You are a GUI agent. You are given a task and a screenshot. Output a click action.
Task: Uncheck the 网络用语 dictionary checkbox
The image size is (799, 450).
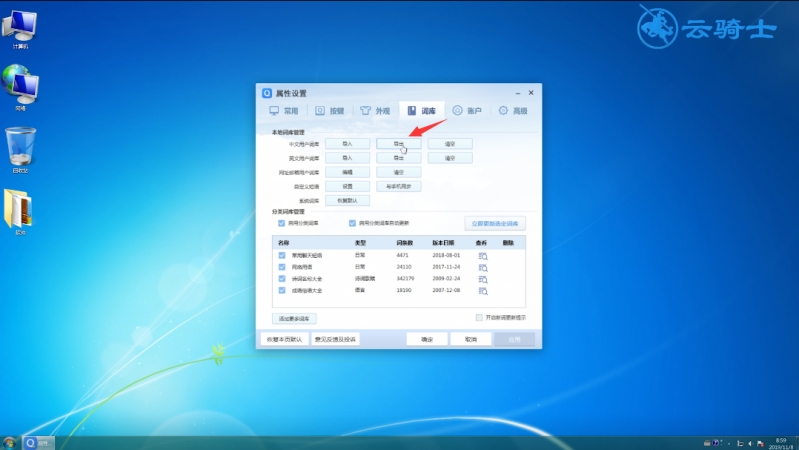pyautogui.click(x=282, y=267)
